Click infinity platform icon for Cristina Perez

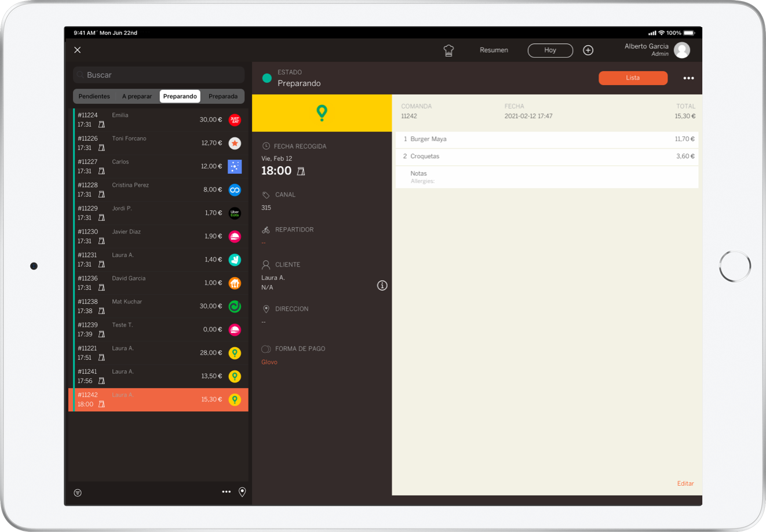235,190
